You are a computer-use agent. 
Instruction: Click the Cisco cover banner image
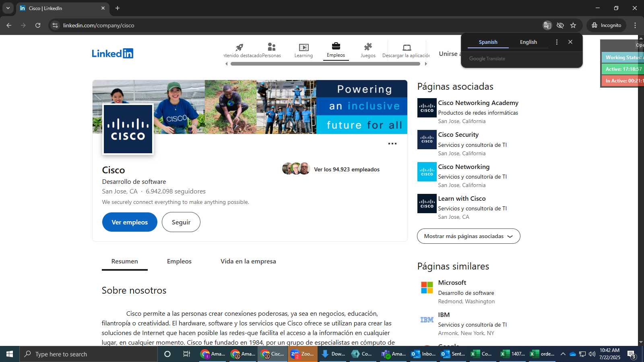click(x=250, y=107)
